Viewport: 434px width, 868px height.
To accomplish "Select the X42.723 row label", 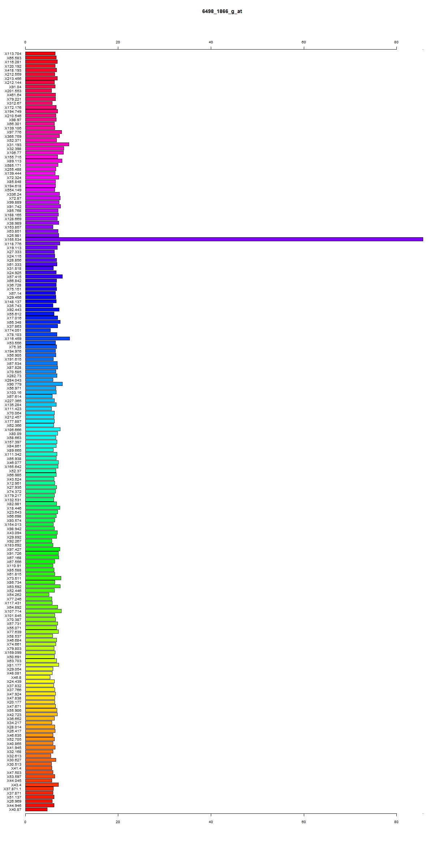I will pyautogui.click(x=14, y=715).
